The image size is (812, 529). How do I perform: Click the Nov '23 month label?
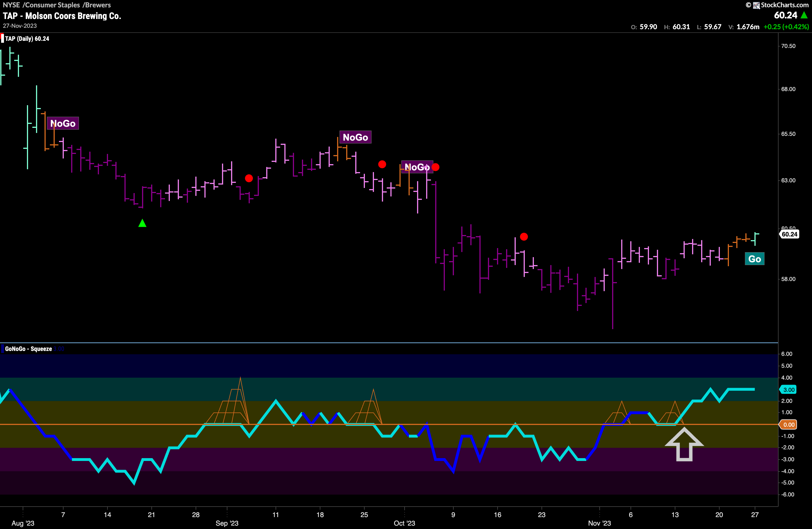click(599, 523)
